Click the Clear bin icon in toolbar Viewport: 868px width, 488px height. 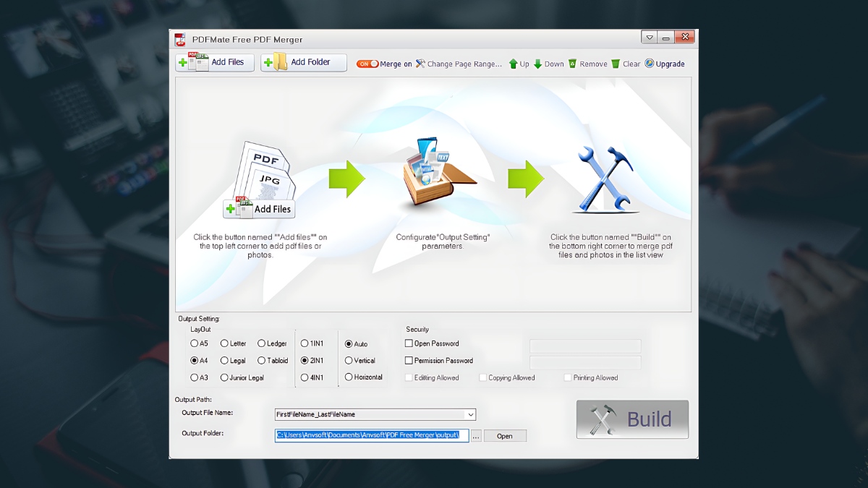(616, 64)
